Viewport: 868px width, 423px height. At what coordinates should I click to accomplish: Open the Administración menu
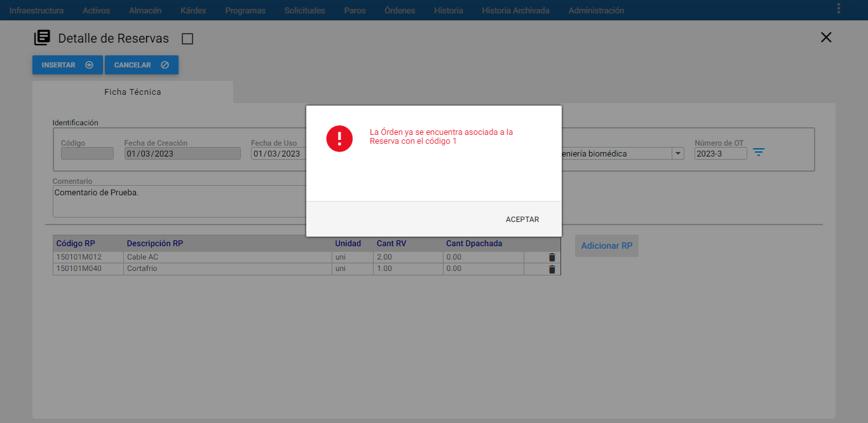pyautogui.click(x=596, y=10)
